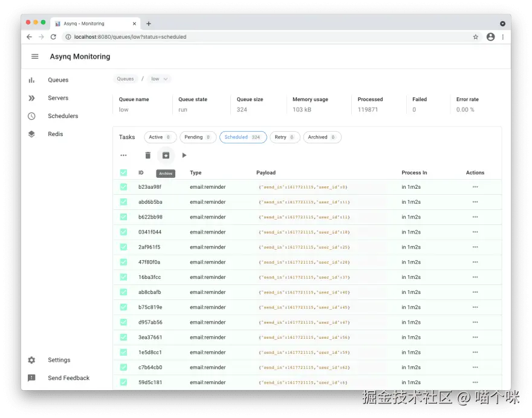Uncheck the task ab8cbafb checkbox
The image size is (532, 418).
coord(123,292)
